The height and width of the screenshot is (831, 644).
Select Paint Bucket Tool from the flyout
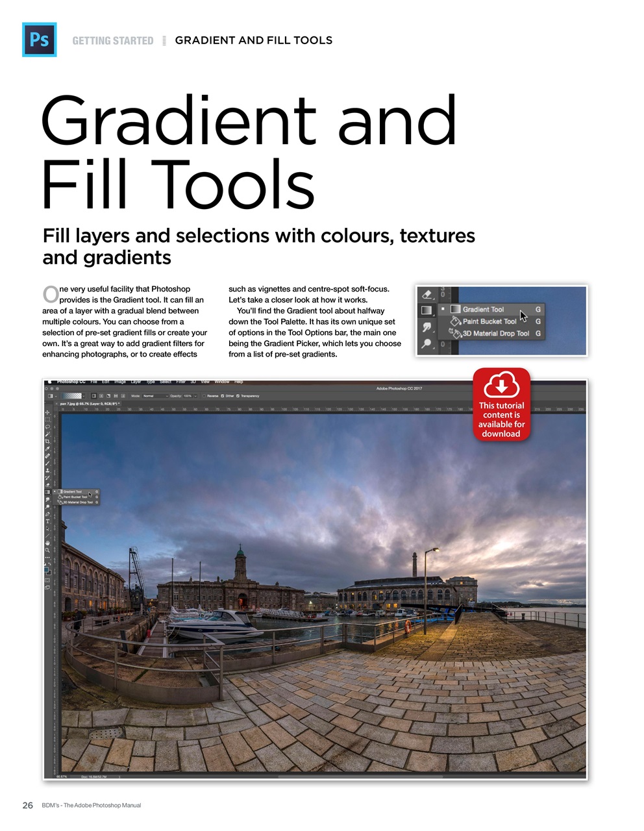coord(75,497)
